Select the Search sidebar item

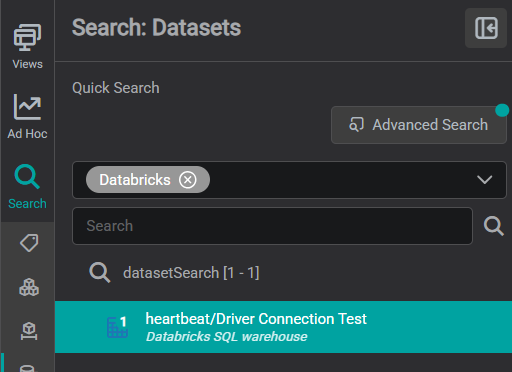click(x=27, y=187)
